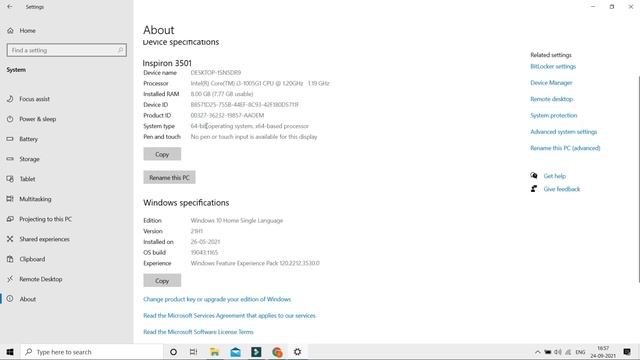The width and height of the screenshot is (640, 360).
Task: Open Microsoft Services Agreement link
Action: click(x=229, y=316)
